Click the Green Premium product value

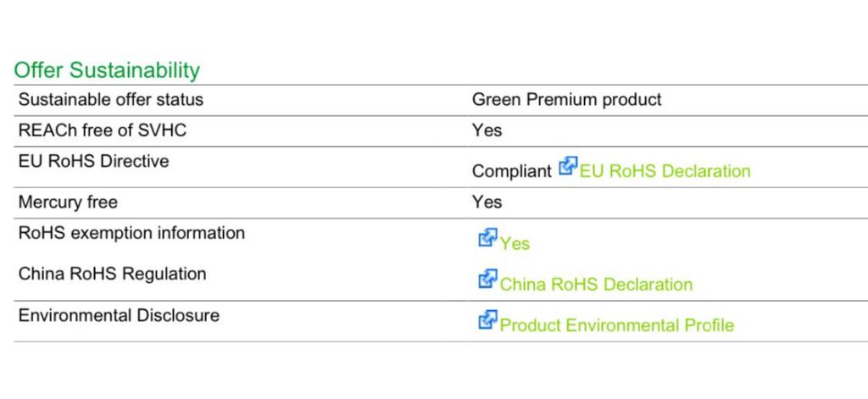click(566, 100)
